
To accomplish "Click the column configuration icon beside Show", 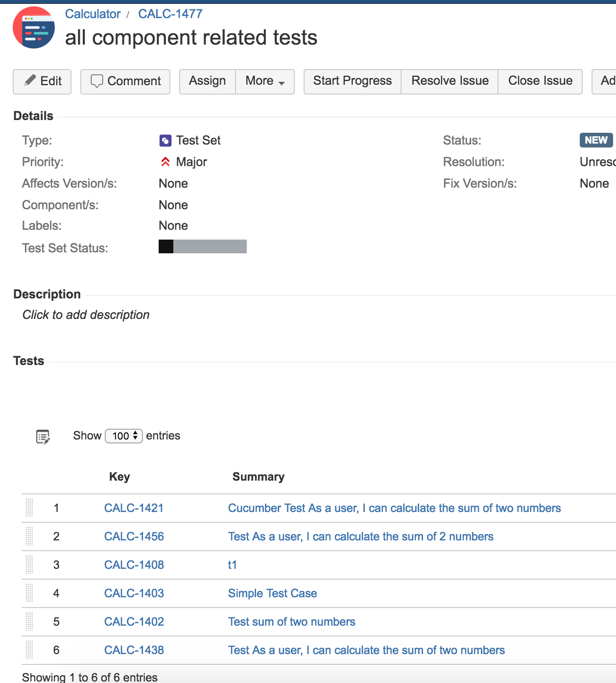I will (43, 437).
